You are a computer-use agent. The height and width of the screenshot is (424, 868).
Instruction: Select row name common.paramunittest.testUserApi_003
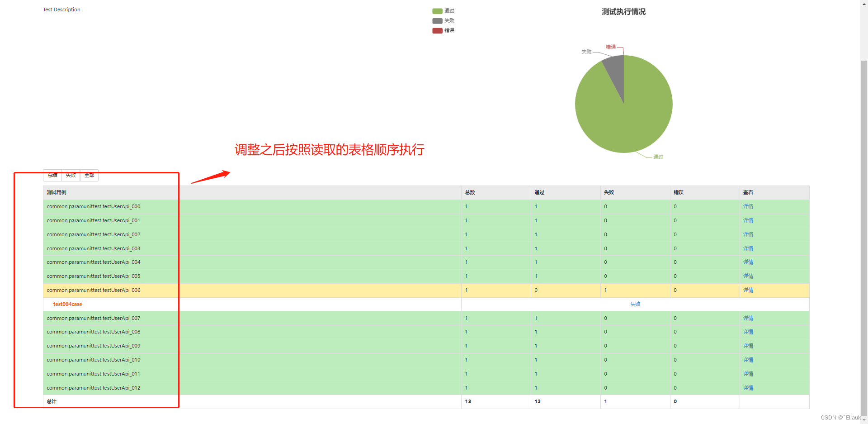[94, 248]
